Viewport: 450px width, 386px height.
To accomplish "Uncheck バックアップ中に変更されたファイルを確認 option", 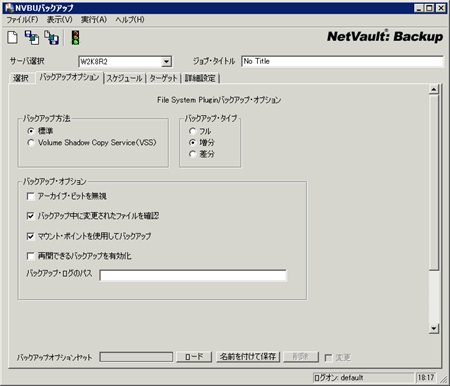I will pos(30,216).
